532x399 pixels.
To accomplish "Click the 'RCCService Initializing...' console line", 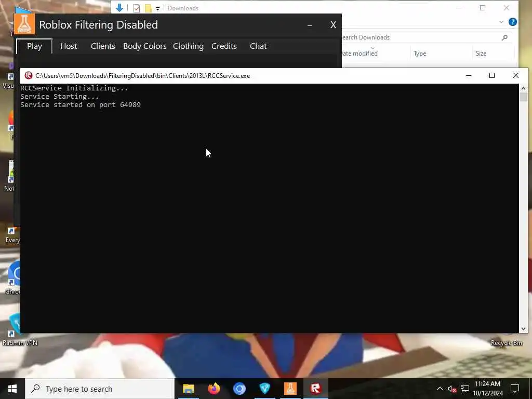I will click(x=74, y=88).
